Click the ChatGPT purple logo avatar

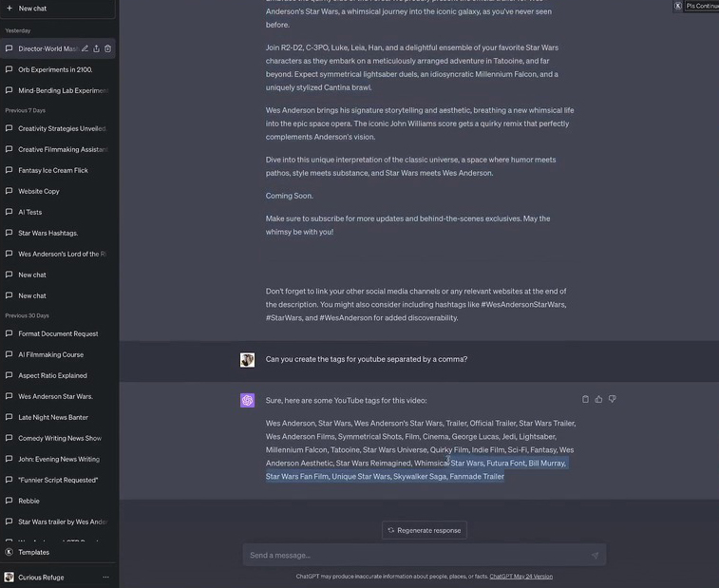tap(247, 400)
